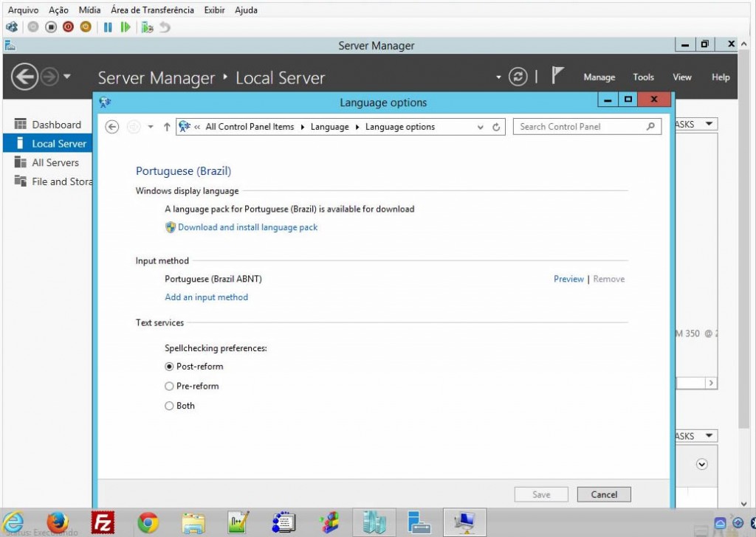Enable the Both spellchecking option
Image resolution: width=756 pixels, height=537 pixels.
pos(170,406)
